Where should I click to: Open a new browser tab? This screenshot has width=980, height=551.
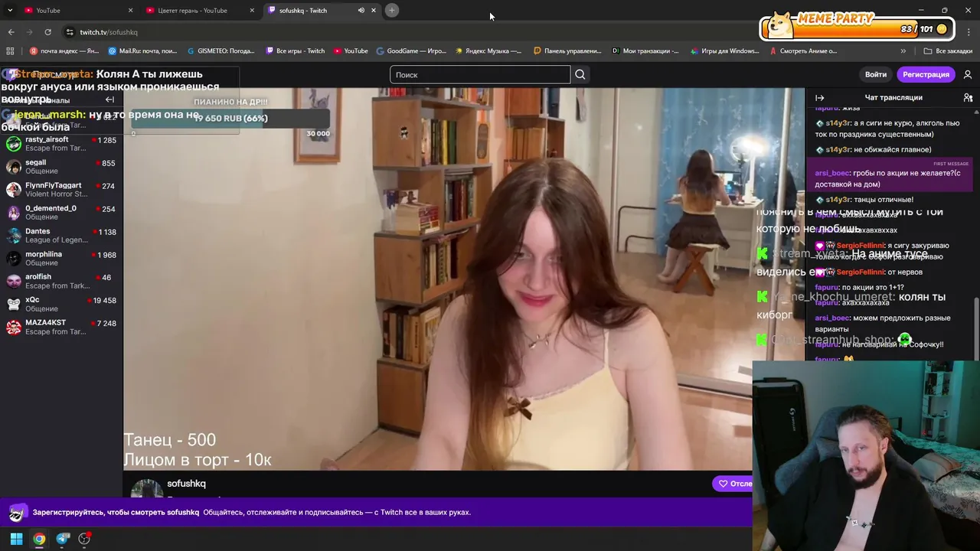click(x=391, y=10)
